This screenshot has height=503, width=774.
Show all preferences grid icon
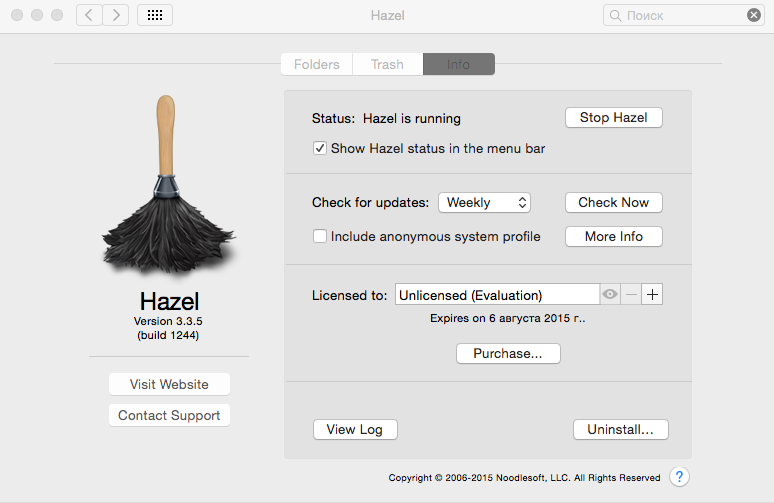click(154, 15)
